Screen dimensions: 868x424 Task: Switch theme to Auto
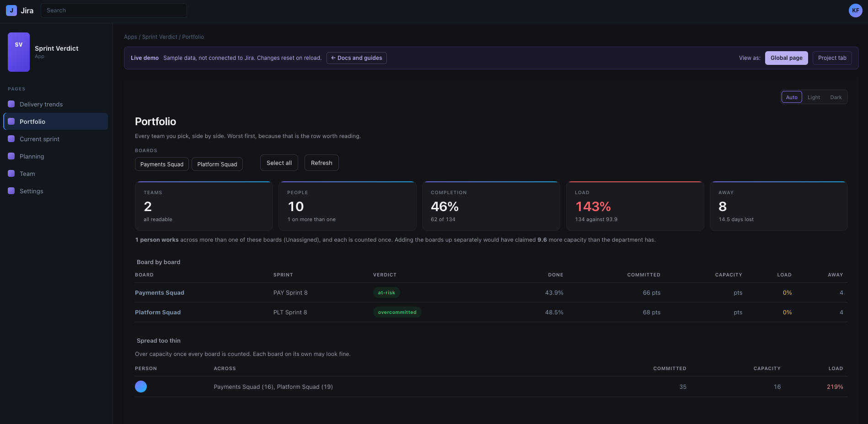[792, 97]
